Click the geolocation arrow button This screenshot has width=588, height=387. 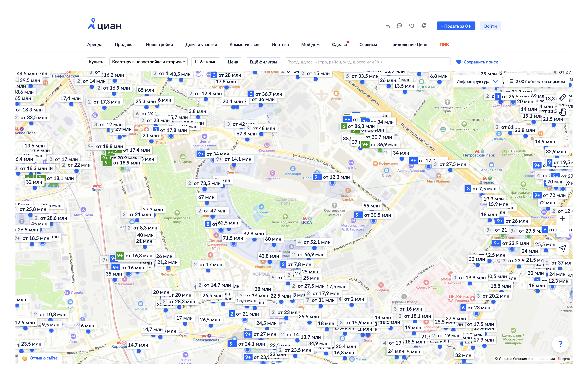[562, 248]
